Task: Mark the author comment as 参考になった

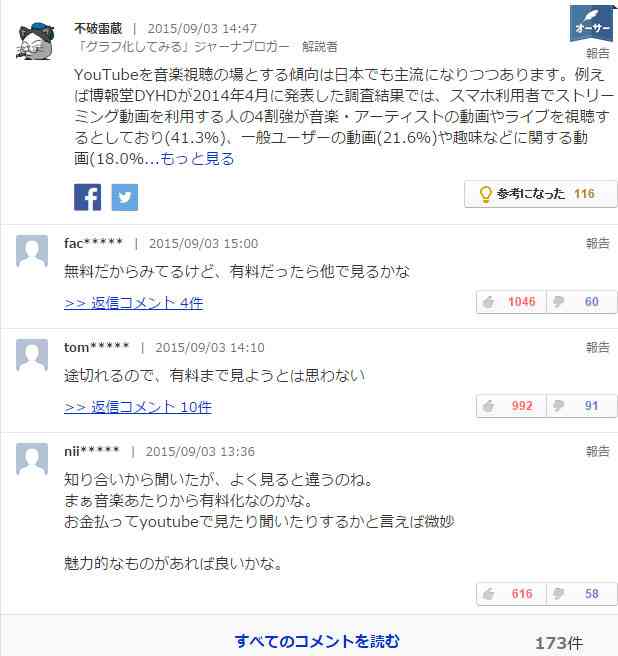Action: pyautogui.click(x=541, y=194)
